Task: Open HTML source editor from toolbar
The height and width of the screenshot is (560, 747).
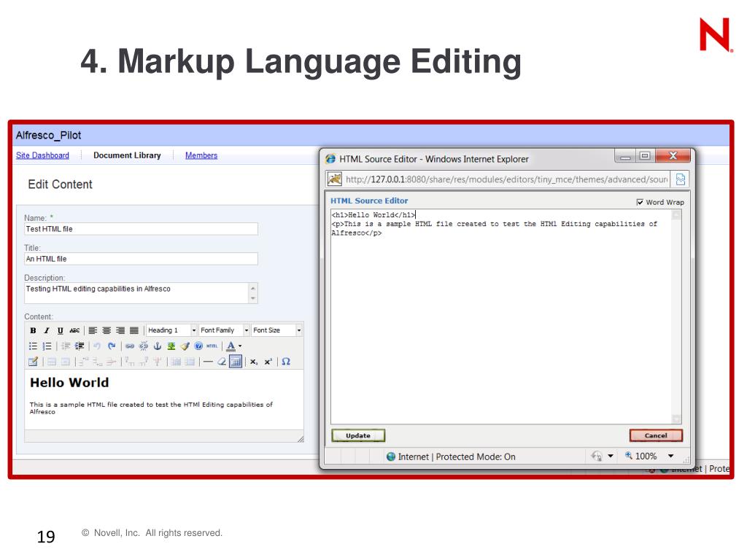Action: click(x=212, y=346)
